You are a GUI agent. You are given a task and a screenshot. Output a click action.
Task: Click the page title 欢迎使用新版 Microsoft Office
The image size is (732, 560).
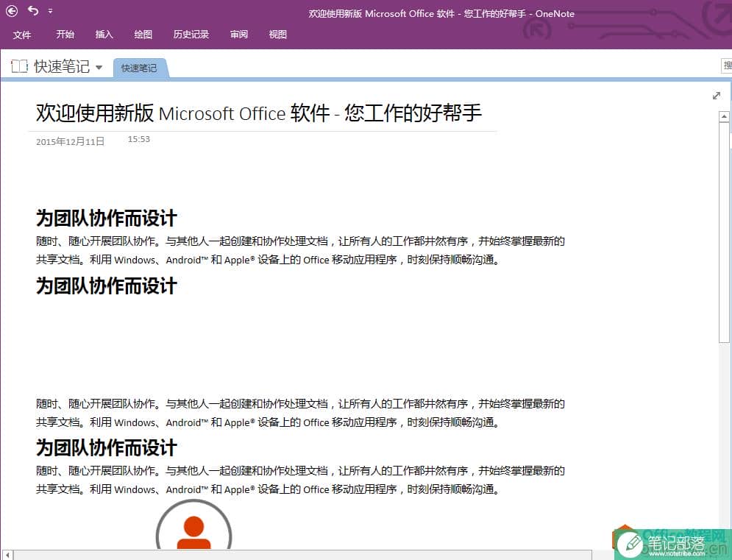tap(259, 113)
